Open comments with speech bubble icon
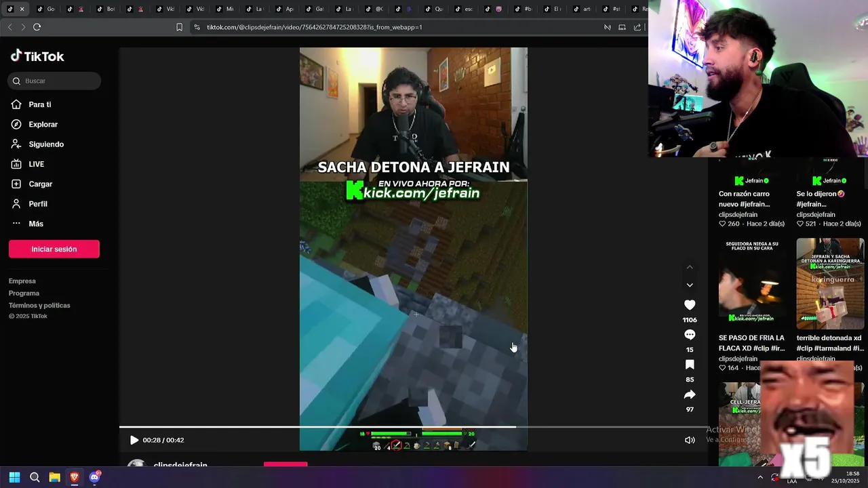This screenshot has height=488, width=868. (690, 335)
